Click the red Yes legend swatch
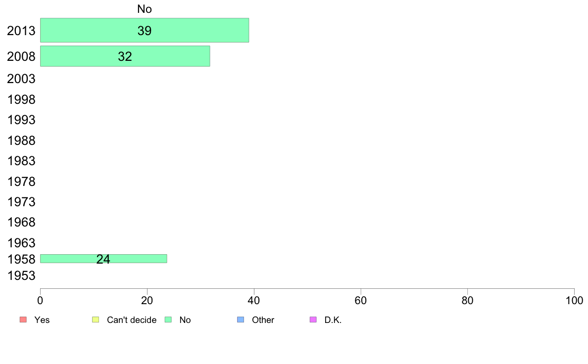The image size is (588, 364). coord(23,319)
